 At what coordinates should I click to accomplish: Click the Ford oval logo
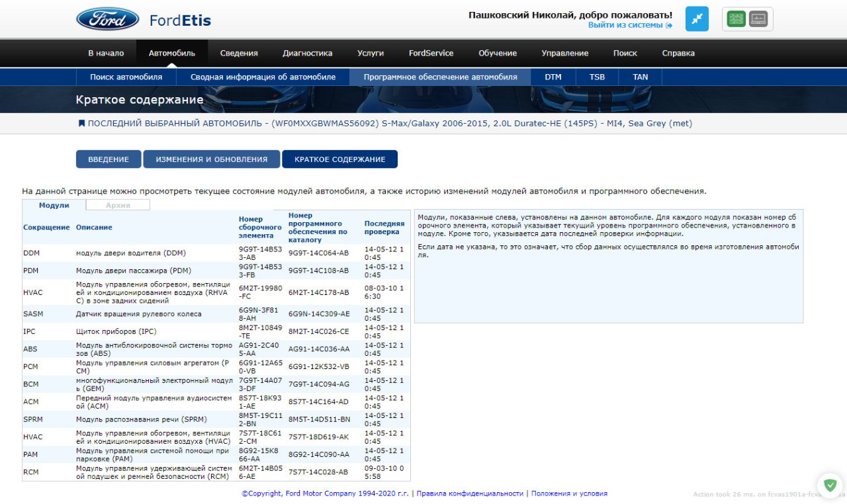coord(108,19)
